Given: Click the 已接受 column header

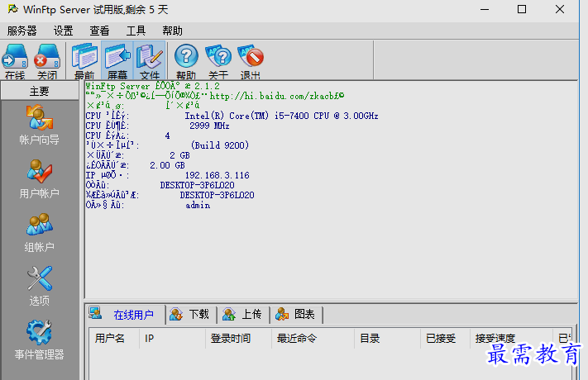Looking at the screenshot, I should [x=445, y=339].
